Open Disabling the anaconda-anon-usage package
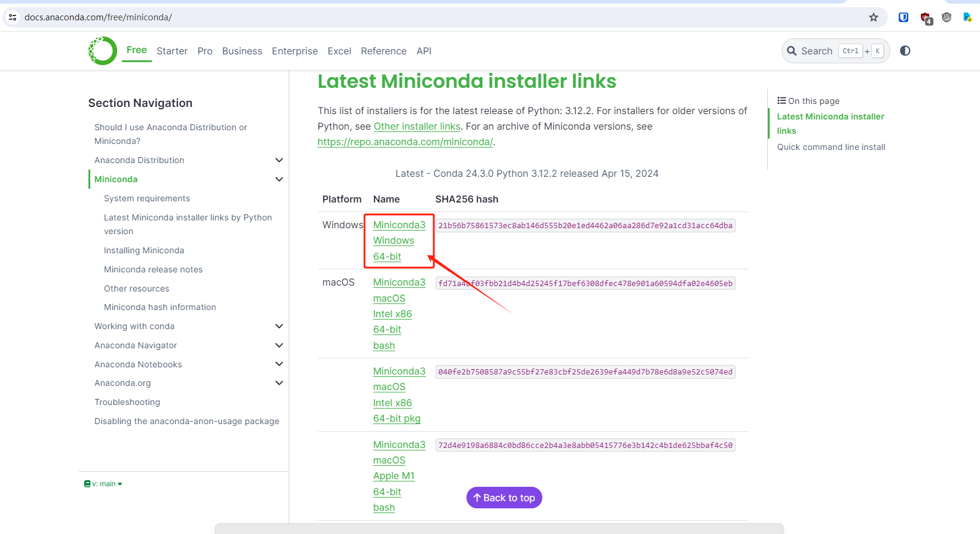This screenshot has height=534, width=980. coord(186,421)
